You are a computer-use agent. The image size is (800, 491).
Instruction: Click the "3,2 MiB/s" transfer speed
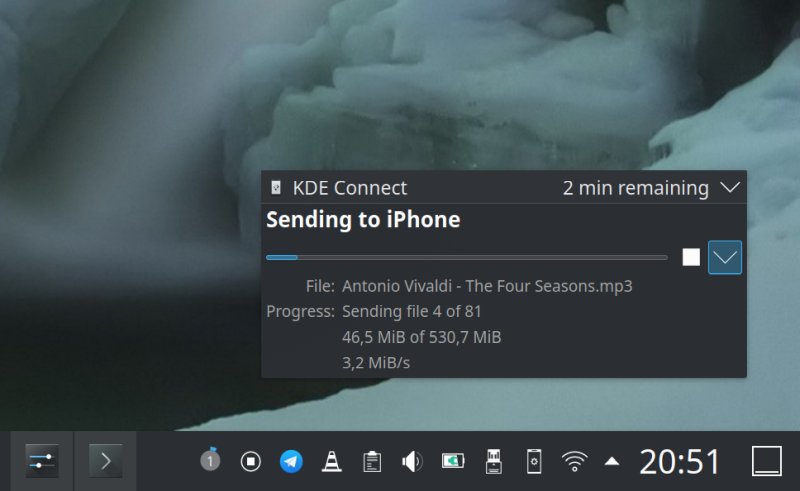pyautogui.click(x=376, y=362)
